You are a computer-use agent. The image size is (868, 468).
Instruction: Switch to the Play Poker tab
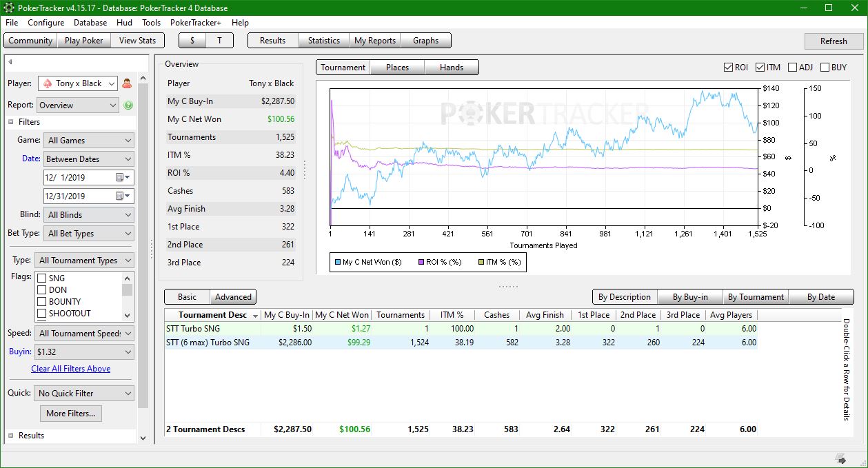point(83,41)
